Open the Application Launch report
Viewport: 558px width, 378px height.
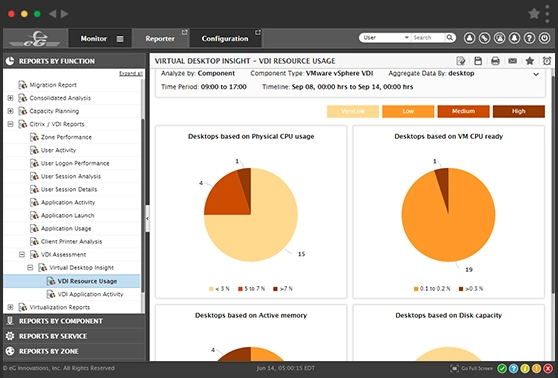click(x=68, y=215)
